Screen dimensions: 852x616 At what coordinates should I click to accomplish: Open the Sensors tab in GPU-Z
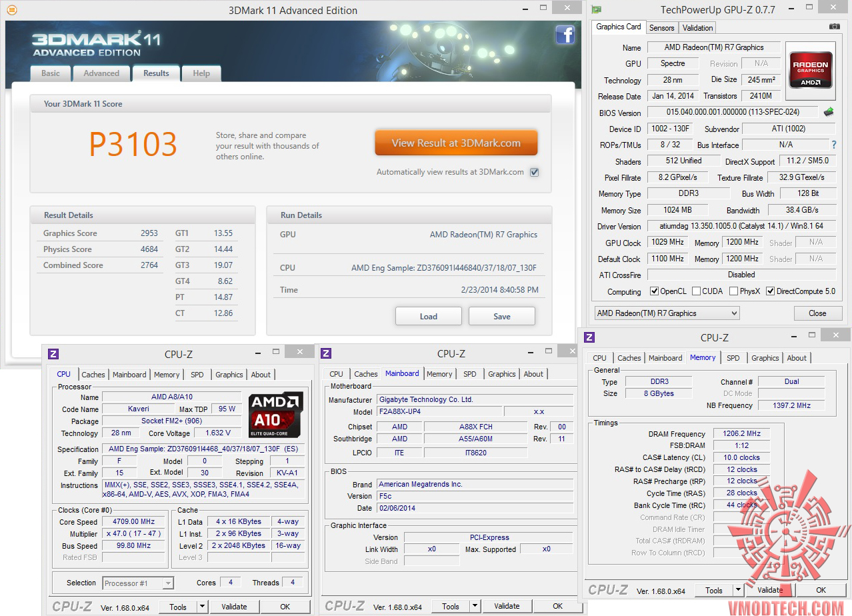pyautogui.click(x=661, y=28)
